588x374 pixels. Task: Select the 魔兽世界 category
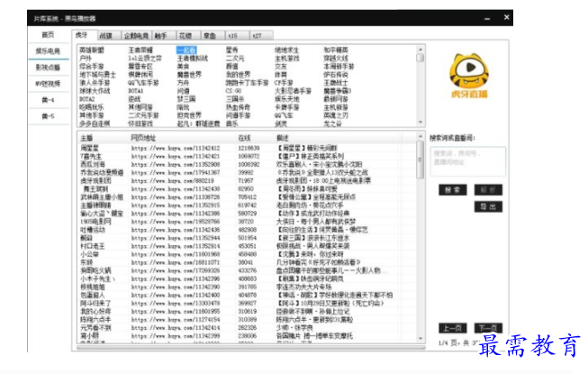pos(189,75)
